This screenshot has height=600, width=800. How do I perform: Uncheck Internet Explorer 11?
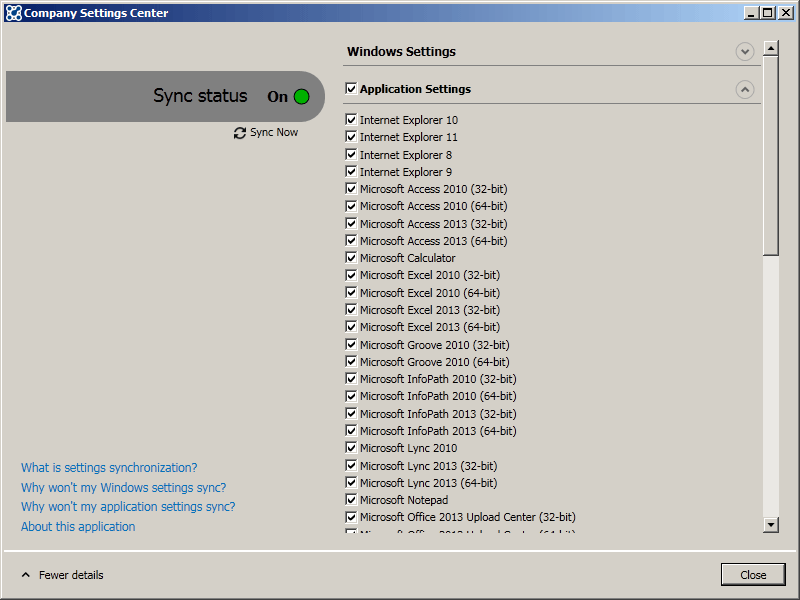click(x=351, y=137)
